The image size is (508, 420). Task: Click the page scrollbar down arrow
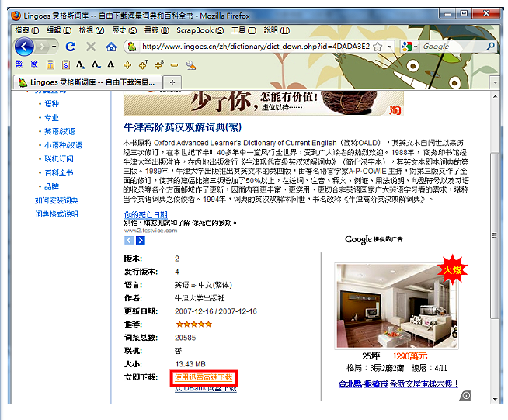pos(495,399)
